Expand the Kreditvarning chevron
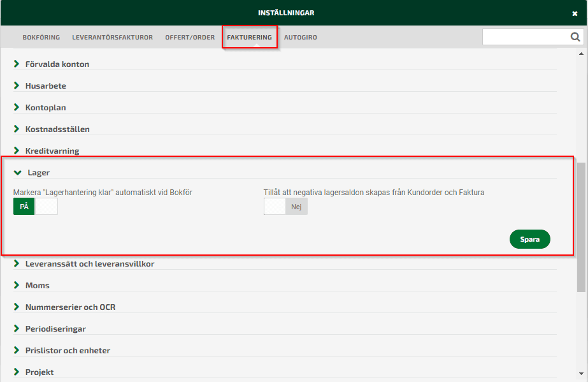 (17, 151)
